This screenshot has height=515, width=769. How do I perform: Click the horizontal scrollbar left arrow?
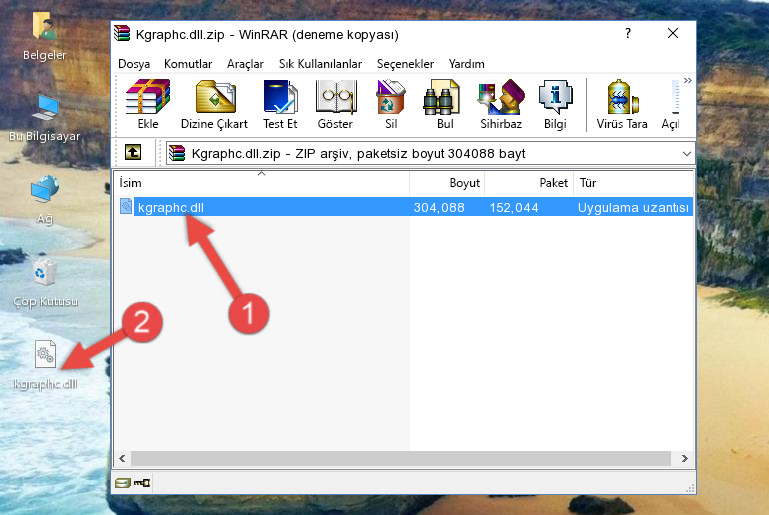[x=122, y=458]
